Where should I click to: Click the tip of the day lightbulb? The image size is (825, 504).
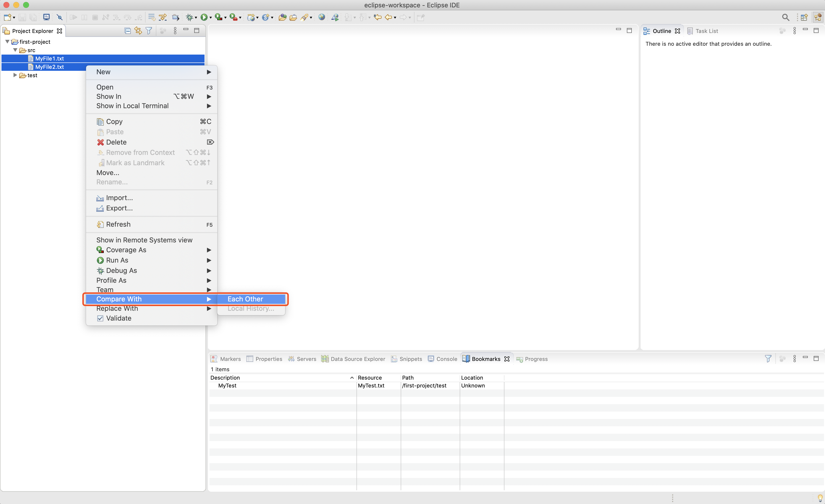tap(820, 498)
